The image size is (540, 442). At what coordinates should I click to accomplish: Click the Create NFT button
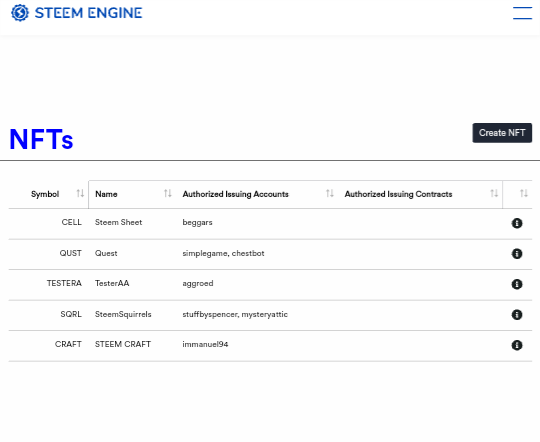coord(502,133)
